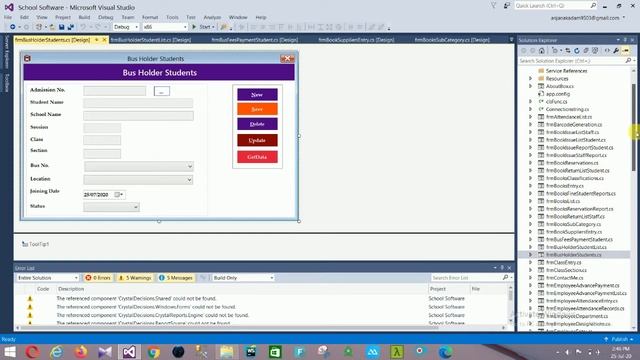Click Save floppy disk icon in toolbar
640x360 pixels.
pyautogui.click(x=61, y=27)
